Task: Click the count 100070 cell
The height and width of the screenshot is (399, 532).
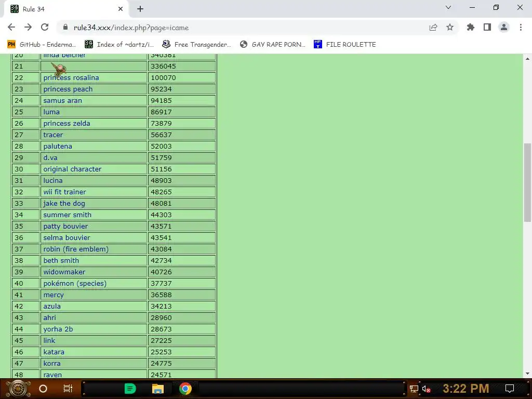Action: click(x=182, y=78)
